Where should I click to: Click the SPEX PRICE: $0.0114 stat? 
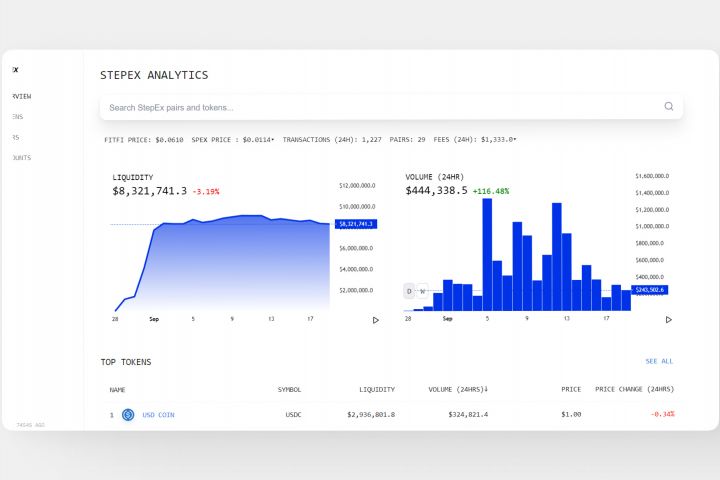coord(233,140)
